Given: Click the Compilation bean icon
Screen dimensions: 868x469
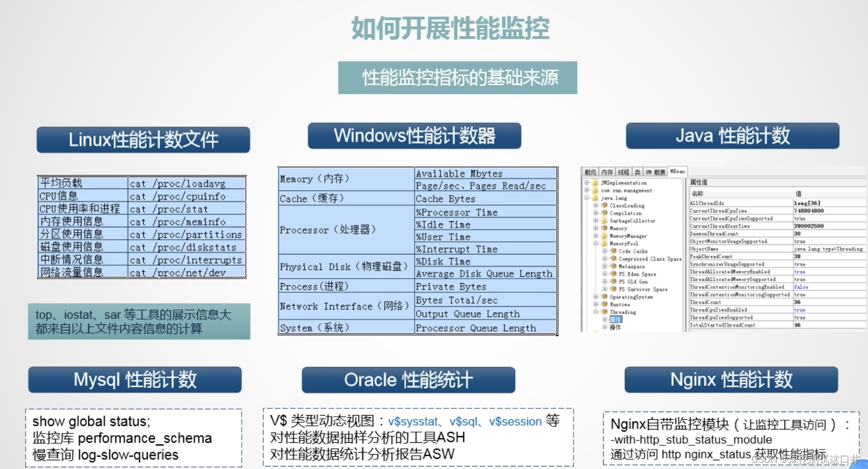Looking at the screenshot, I should 604,213.
